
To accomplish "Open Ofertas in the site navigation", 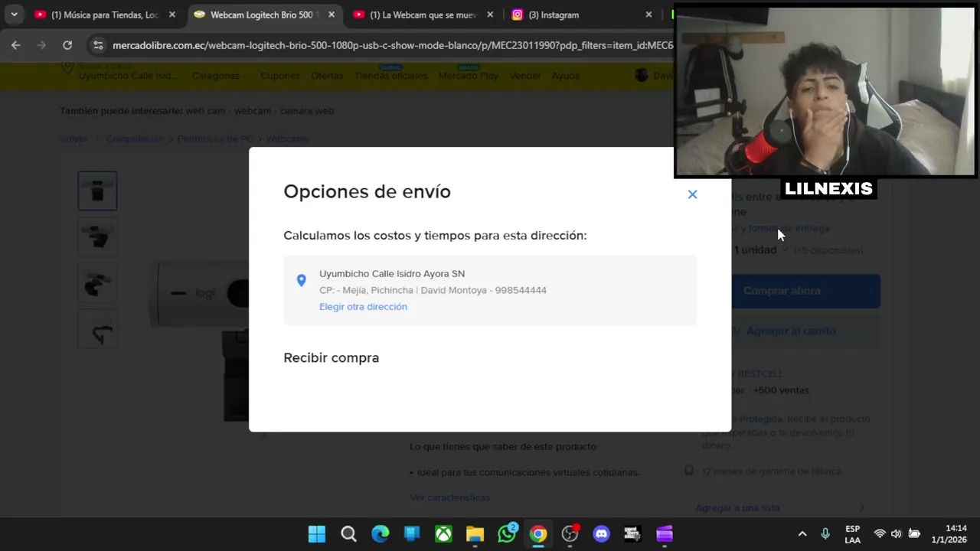I will click(327, 76).
